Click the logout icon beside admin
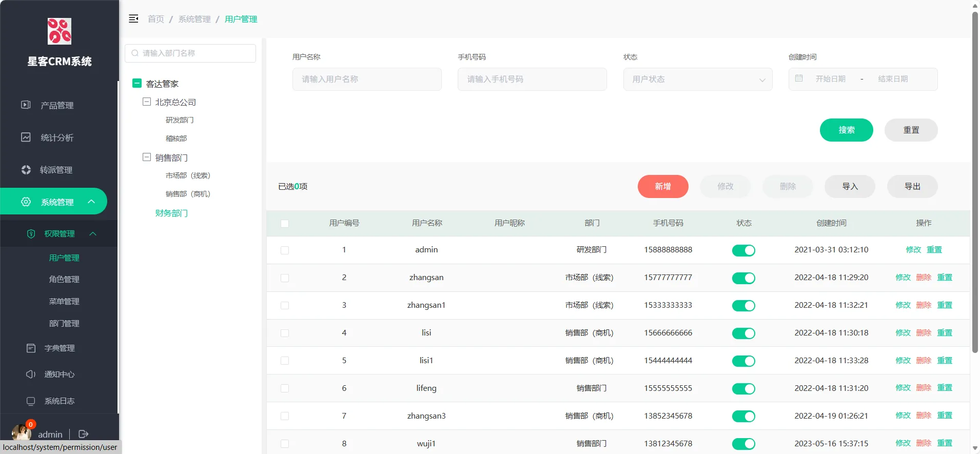Screen dimensions: 980x454 click(83, 435)
